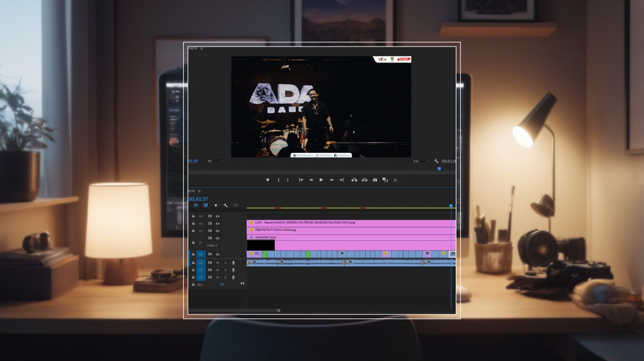
Task: Toggle lock on track V4
Action: (193, 223)
